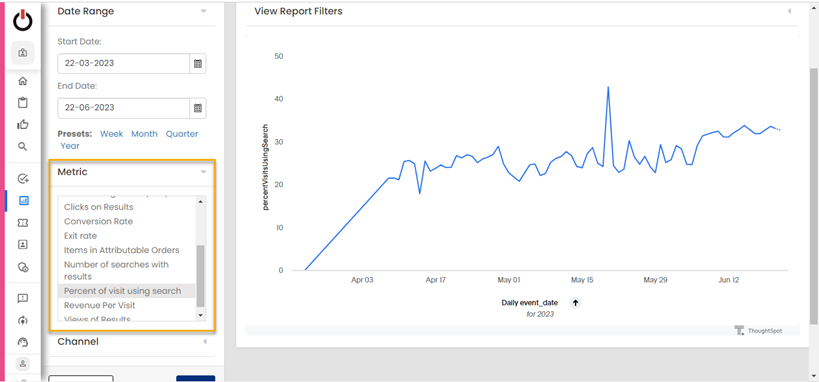Collapse the View Report Filters panel arrow
819x382 pixels.
pyautogui.click(x=789, y=11)
